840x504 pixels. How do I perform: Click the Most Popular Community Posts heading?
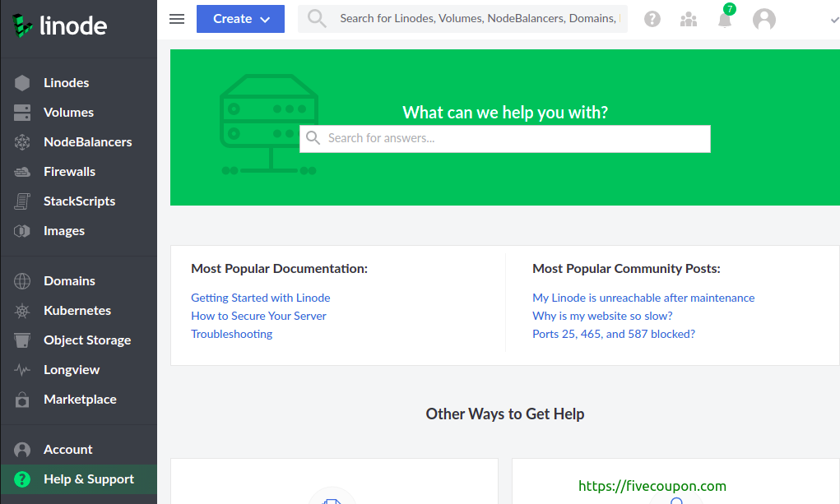(x=626, y=269)
